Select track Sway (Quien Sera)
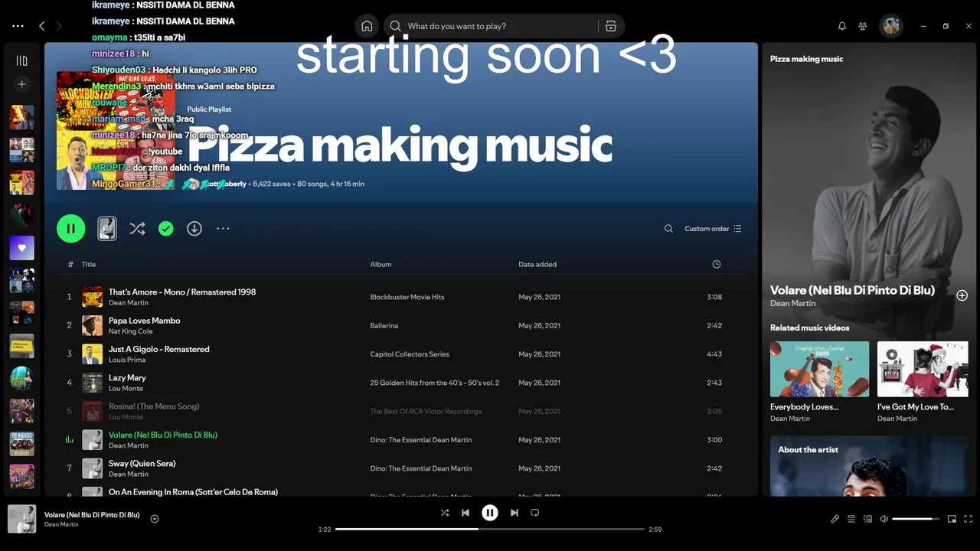Screen dimensions: 980x551 tap(142, 463)
